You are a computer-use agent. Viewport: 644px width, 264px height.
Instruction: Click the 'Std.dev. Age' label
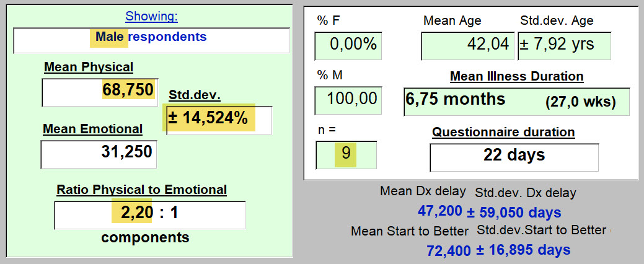point(556,20)
